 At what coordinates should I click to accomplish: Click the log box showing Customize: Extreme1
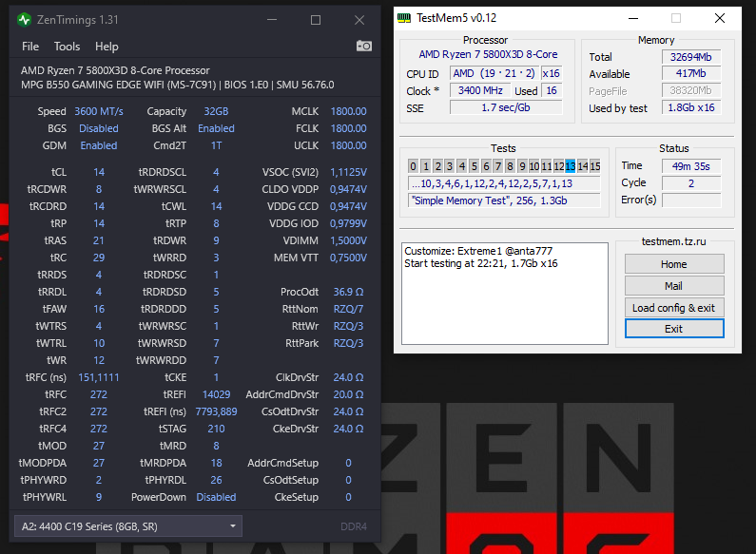pyautogui.click(x=505, y=294)
